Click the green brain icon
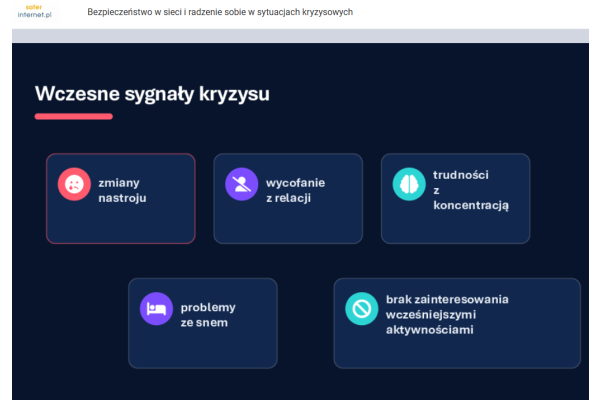The height and width of the screenshot is (400, 600). [x=408, y=184]
